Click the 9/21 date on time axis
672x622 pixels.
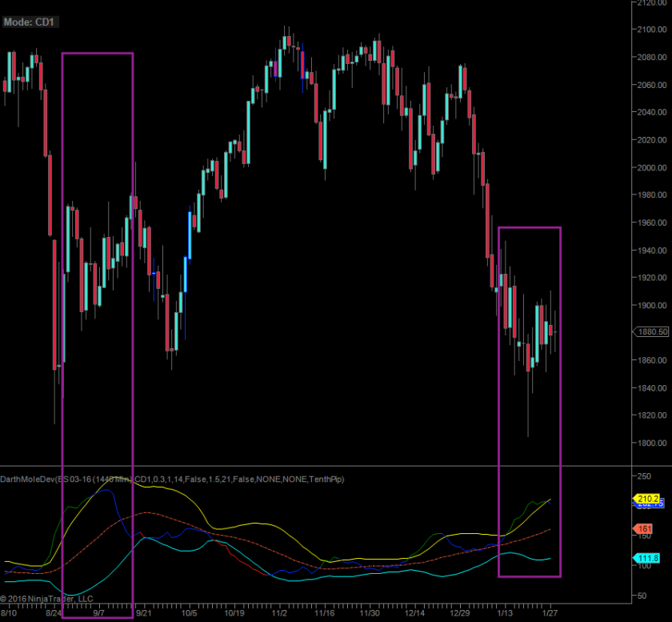pos(144,613)
